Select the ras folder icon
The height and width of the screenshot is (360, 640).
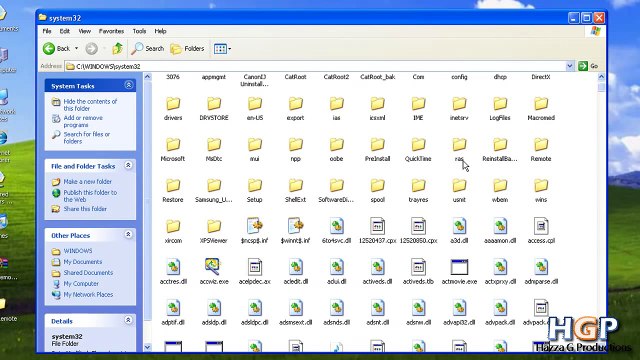pos(459,144)
